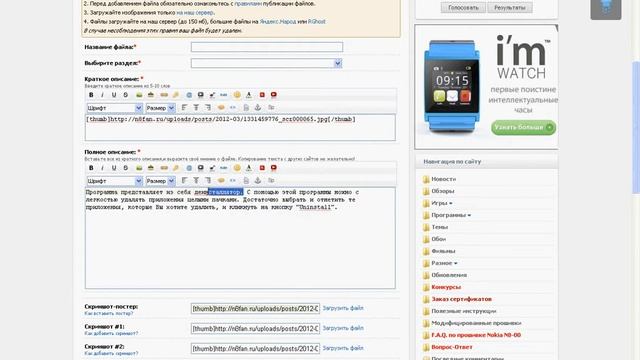Apply strikethrough in the short description toolbar
This screenshot has height=360, width=640.
tap(126, 95)
